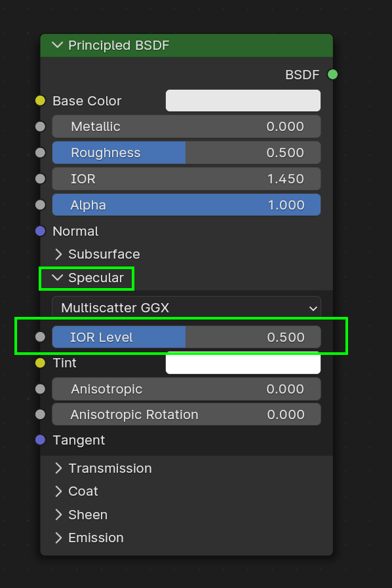Click the green BSDF output socket
The image size is (392, 588).
[332, 75]
